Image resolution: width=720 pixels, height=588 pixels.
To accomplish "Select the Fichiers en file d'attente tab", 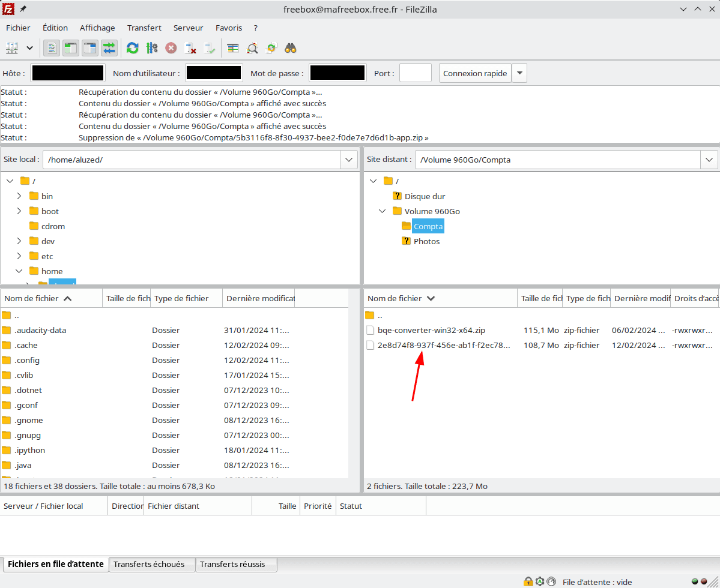I will (x=56, y=564).
